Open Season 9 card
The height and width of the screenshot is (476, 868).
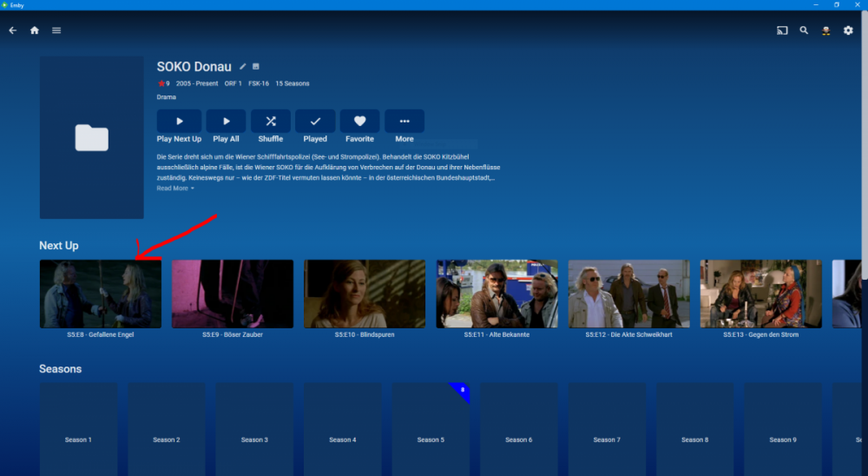pyautogui.click(x=783, y=429)
